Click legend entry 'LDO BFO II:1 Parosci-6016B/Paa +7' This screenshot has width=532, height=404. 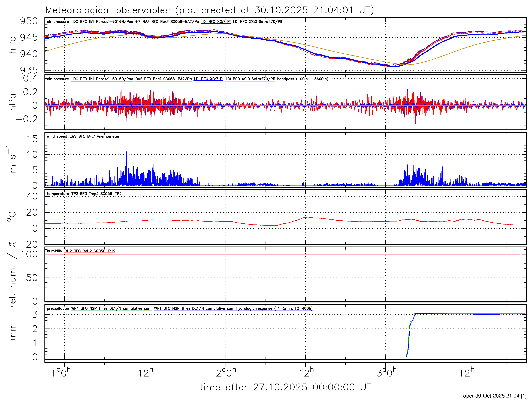coord(106,22)
